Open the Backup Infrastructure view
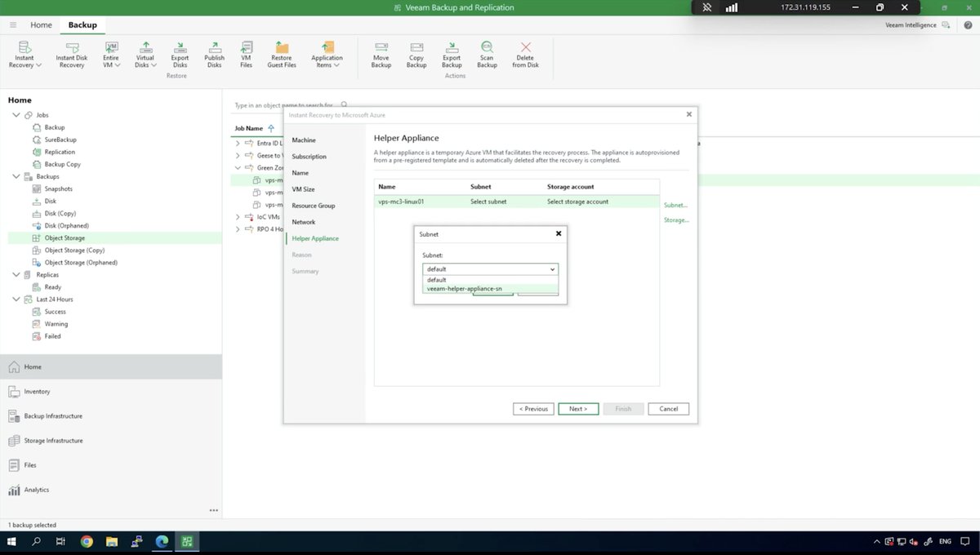This screenshot has width=980, height=555. tap(110, 416)
